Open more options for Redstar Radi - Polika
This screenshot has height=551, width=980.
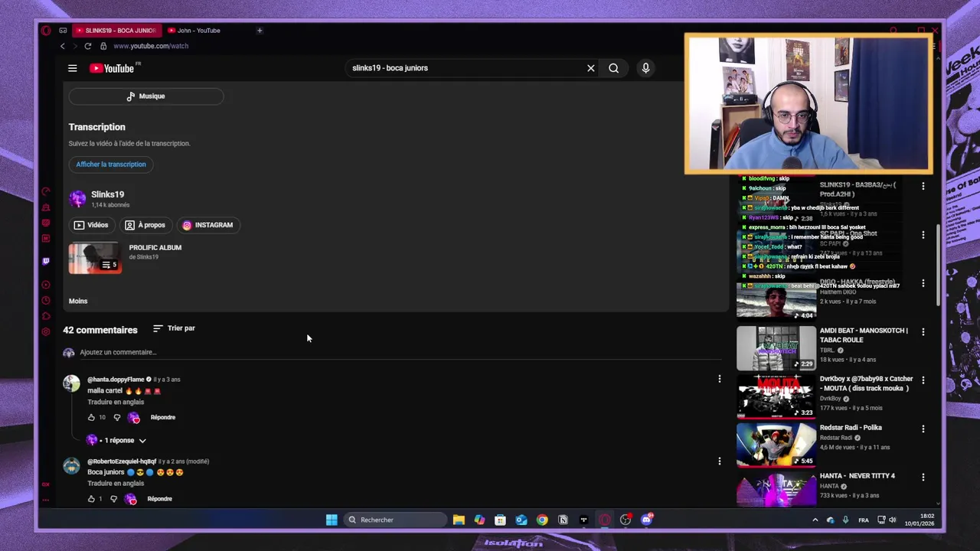[x=923, y=429]
